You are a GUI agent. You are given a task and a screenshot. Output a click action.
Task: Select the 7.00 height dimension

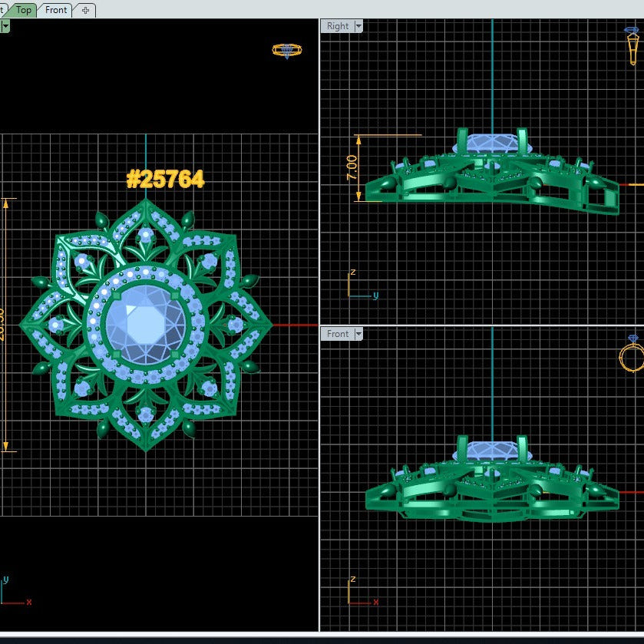pos(352,167)
